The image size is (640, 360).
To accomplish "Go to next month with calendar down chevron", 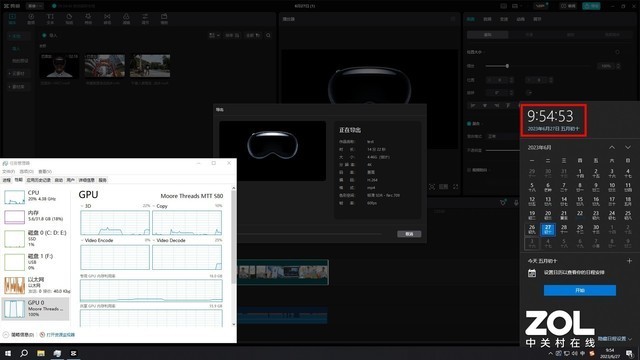I will click(x=628, y=147).
